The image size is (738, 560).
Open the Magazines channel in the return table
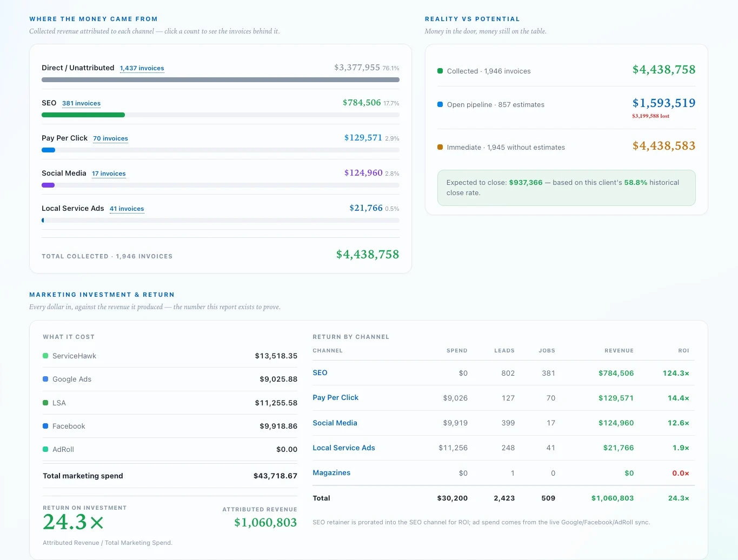331,472
